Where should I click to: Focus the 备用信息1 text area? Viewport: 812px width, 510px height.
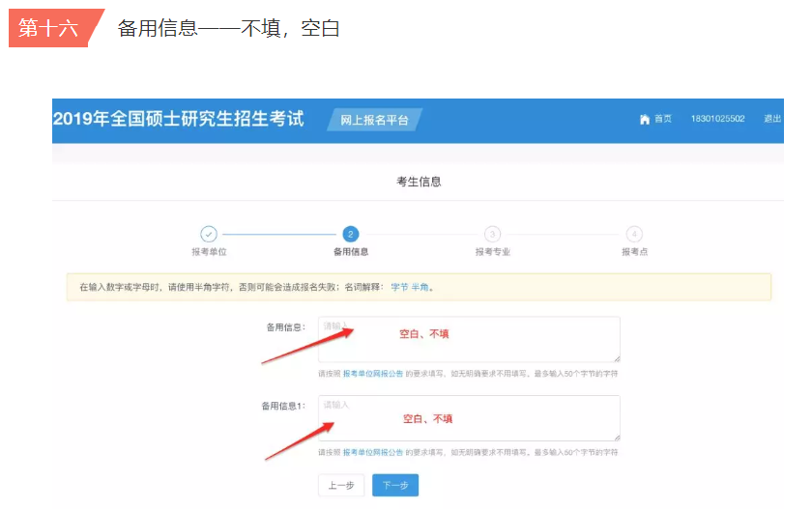coord(469,418)
